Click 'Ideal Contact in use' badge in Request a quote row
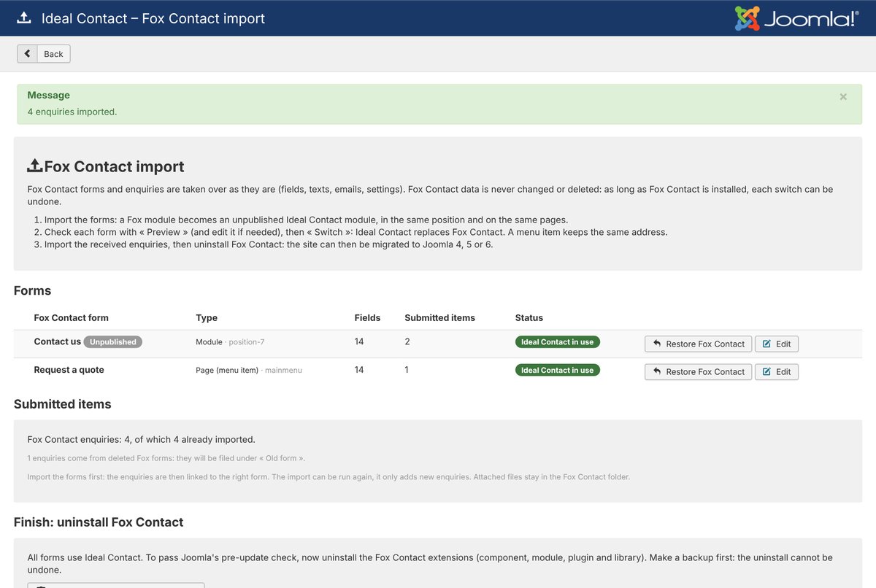The height and width of the screenshot is (588, 876). point(557,370)
